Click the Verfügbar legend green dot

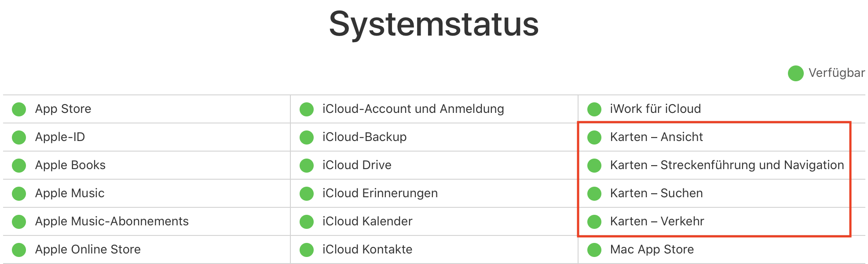coord(796,73)
